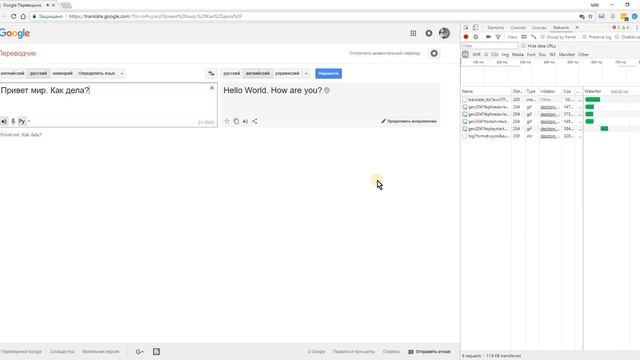Reload the page in browser toolbar
Screen dimensions: 640x360
tap(13, 16)
